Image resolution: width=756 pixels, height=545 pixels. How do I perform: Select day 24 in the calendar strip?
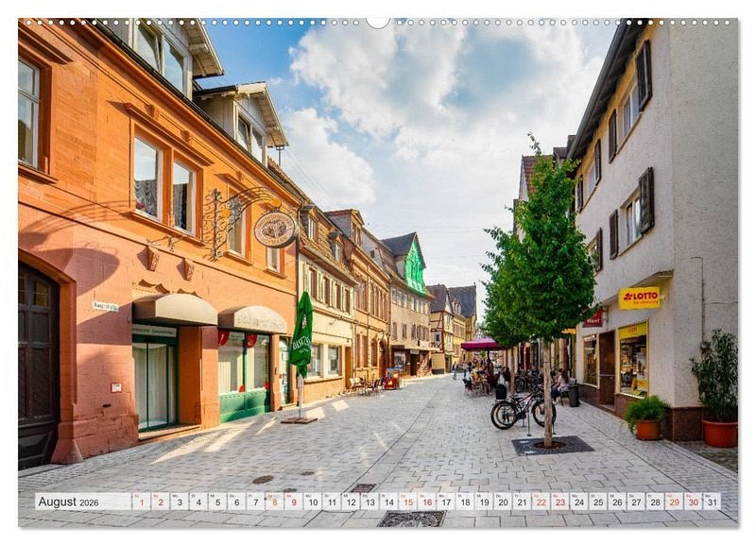pyautogui.click(x=579, y=502)
